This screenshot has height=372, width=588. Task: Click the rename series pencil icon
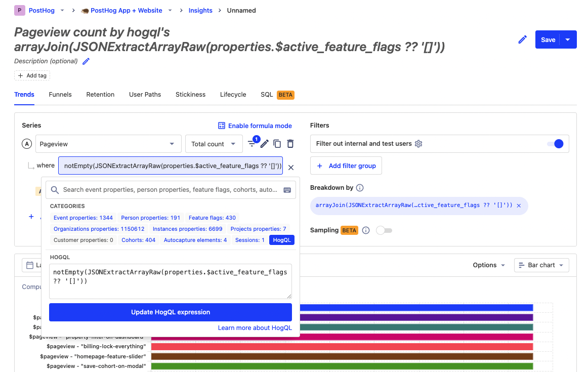(x=265, y=144)
